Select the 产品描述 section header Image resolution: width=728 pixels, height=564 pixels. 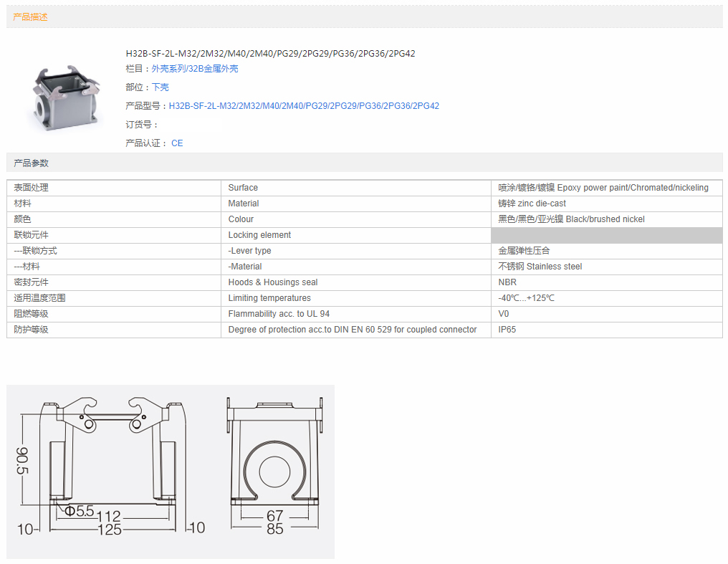click(x=31, y=16)
